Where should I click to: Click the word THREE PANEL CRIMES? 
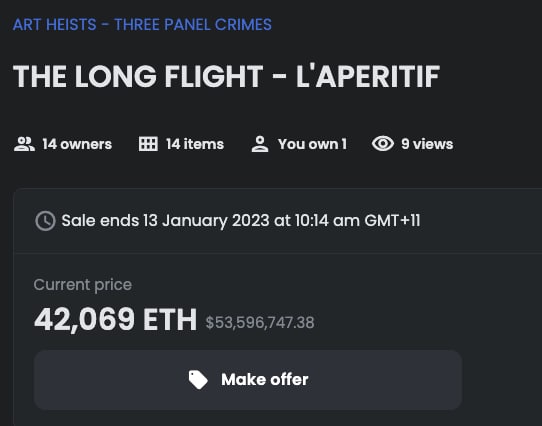[x=193, y=25]
